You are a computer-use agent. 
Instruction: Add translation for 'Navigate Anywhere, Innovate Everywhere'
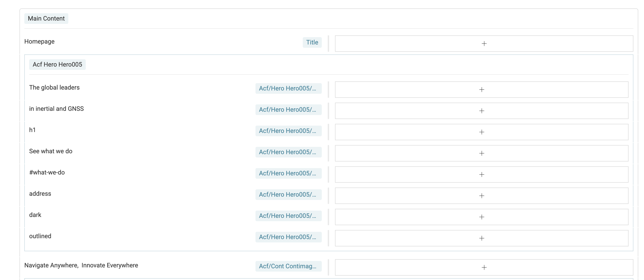(x=484, y=267)
